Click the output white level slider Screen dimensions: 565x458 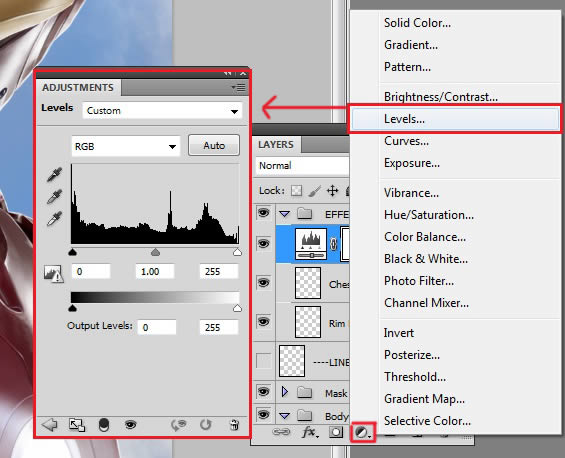[x=237, y=308]
